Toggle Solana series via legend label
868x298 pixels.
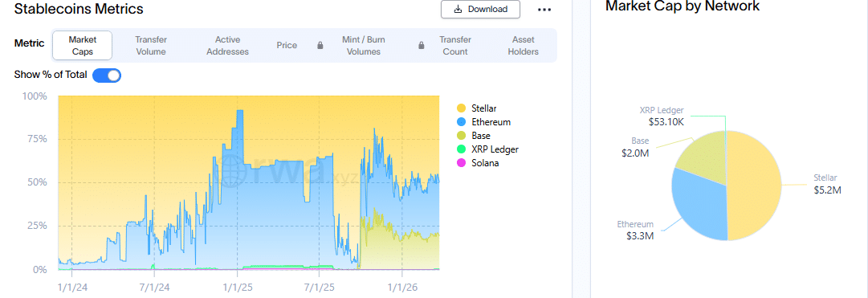486,163
